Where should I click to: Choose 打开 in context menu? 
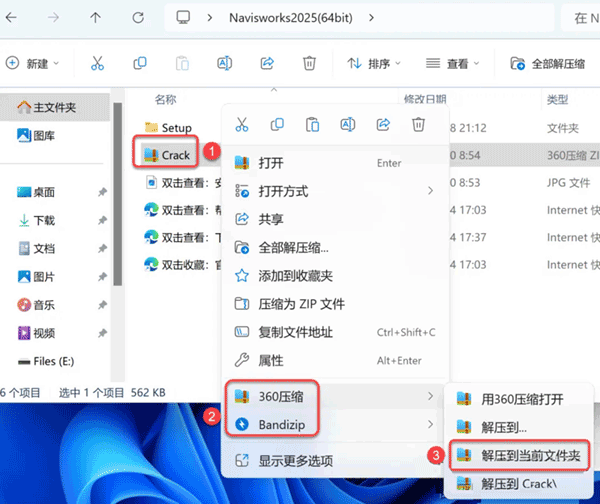[335, 163]
